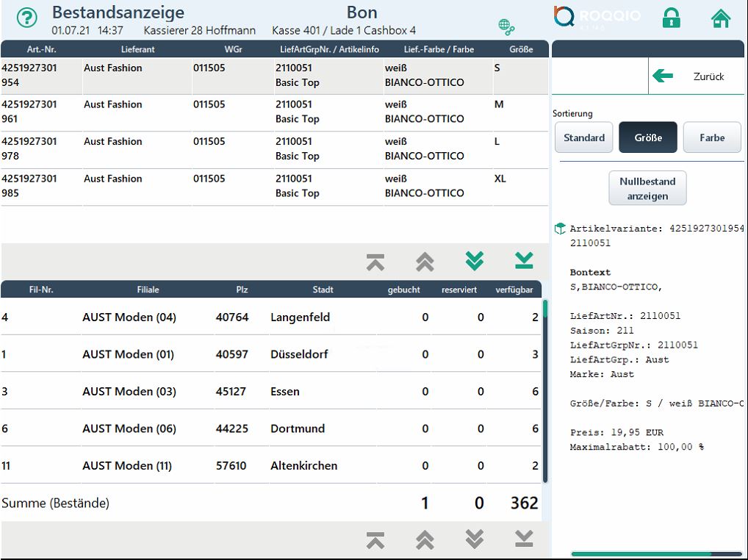
Task: Jump to first row in article list
Action: pyautogui.click(x=375, y=261)
